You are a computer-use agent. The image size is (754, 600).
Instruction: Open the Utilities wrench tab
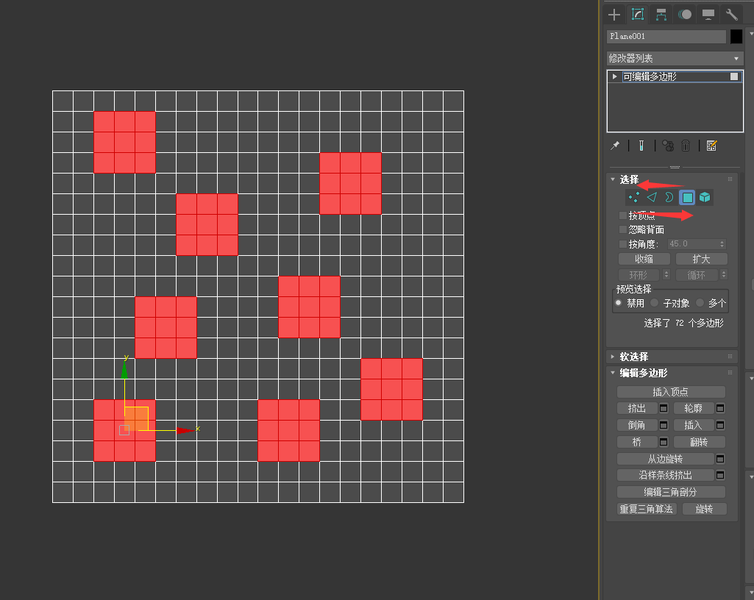click(731, 14)
